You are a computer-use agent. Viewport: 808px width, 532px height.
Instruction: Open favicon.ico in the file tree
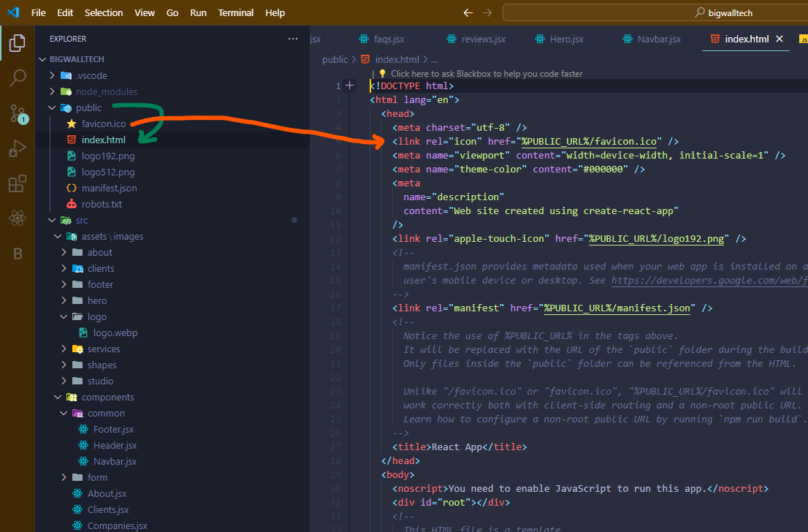pyautogui.click(x=103, y=123)
